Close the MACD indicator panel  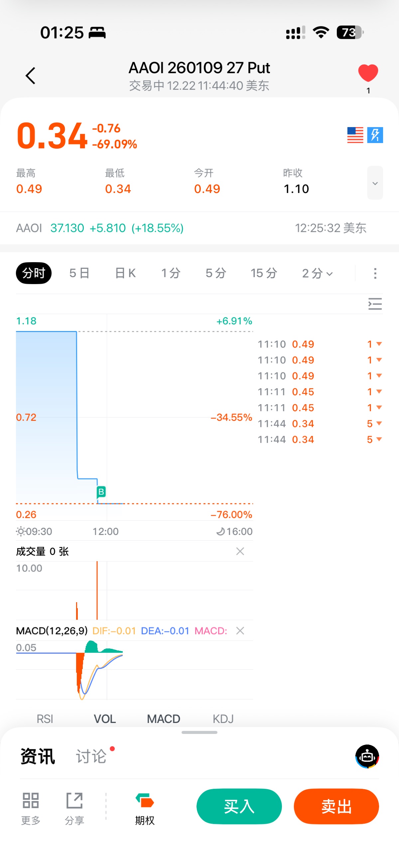(x=240, y=631)
